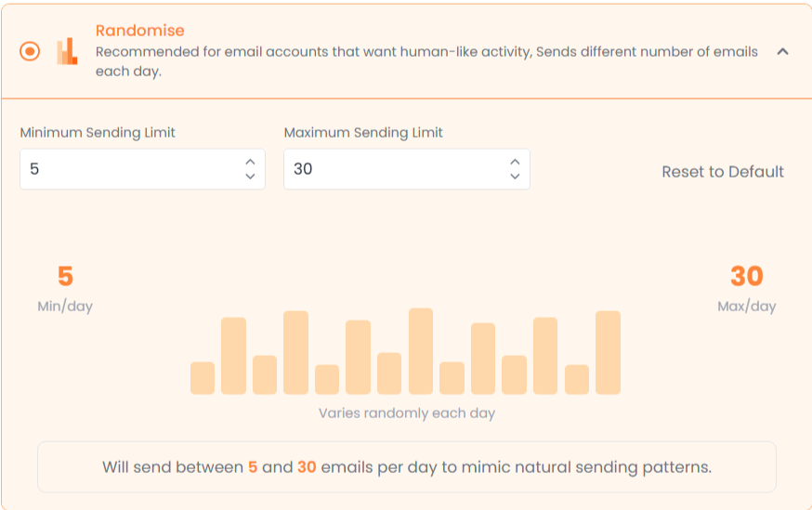Select the Randomise radio button
Viewport: 812px width, 510px height.
(30, 51)
